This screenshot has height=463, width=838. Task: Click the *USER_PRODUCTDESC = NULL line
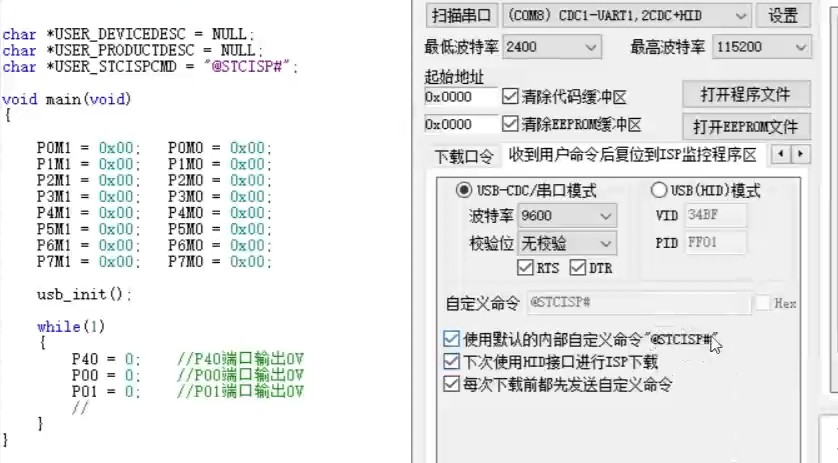pyautogui.click(x=133, y=50)
